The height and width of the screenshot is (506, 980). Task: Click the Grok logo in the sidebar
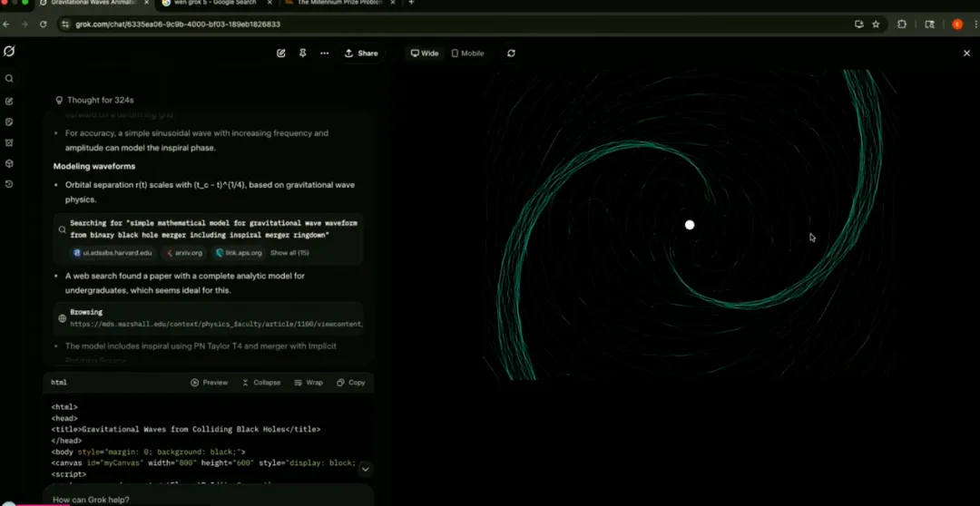pyautogui.click(x=9, y=52)
